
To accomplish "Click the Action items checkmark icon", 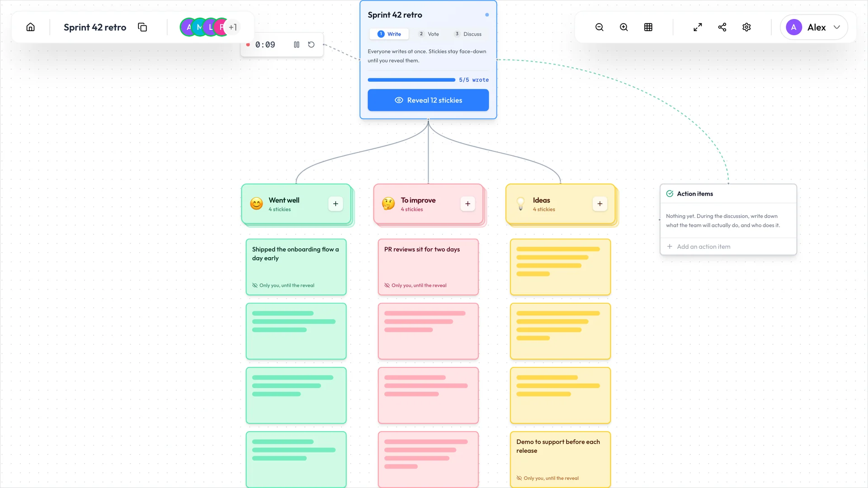I will [x=670, y=194].
